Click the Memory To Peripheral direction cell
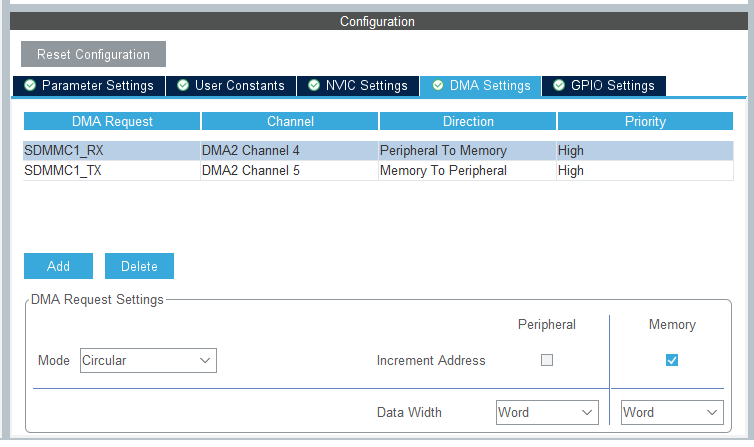 click(x=467, y=171)
